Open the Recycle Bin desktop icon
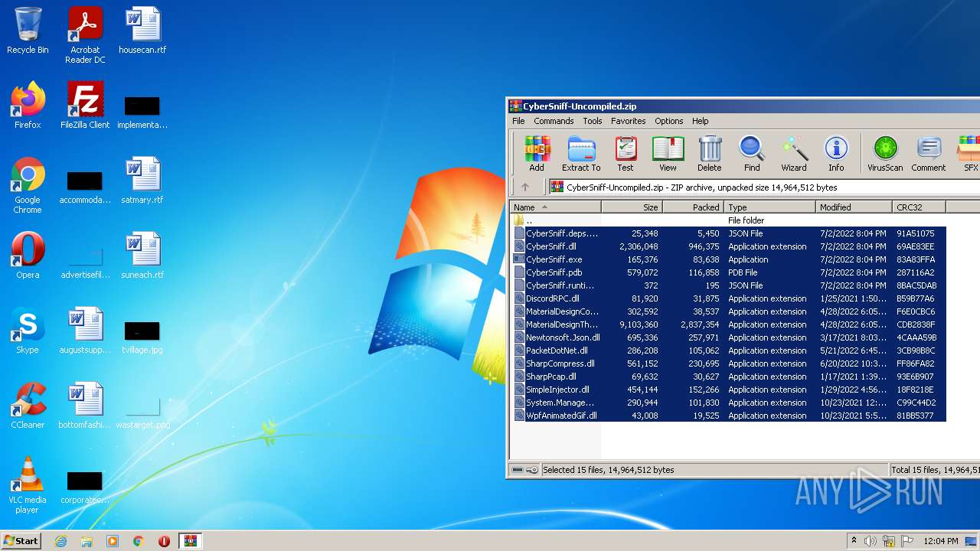Image resolution: width=980 pixels, height=551 pixels. point(28,31)
